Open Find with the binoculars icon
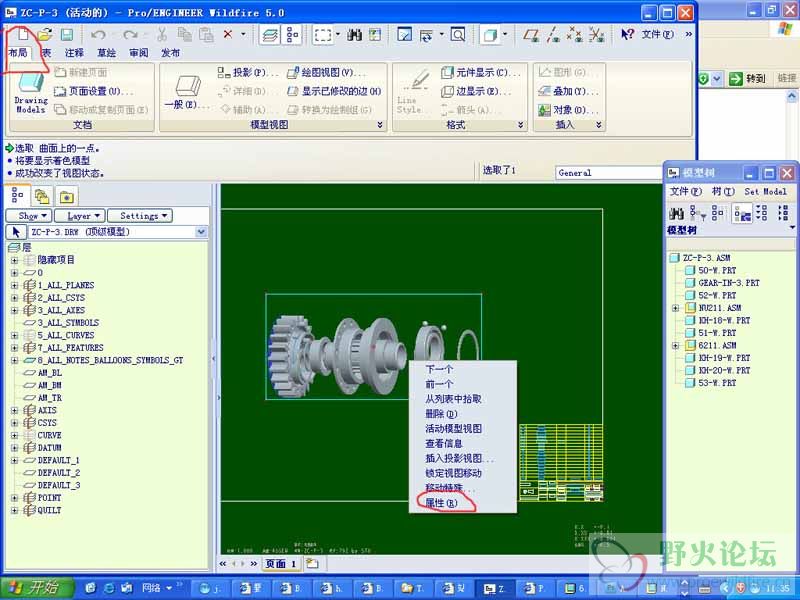 pyautogui.click(x=354, y=35)
